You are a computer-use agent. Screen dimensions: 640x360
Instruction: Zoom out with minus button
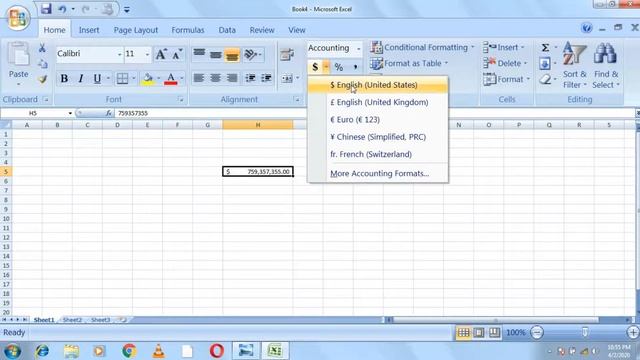(x=537, y=333)
